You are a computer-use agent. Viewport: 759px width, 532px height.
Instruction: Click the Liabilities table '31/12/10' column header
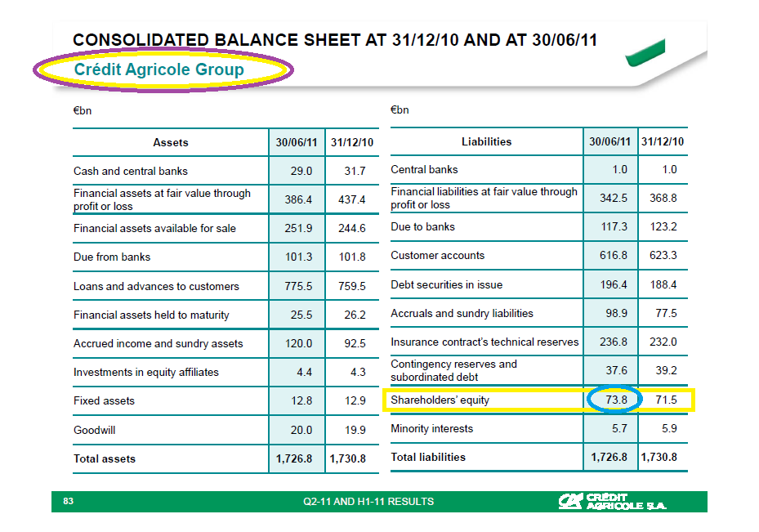tap(663, 141)
